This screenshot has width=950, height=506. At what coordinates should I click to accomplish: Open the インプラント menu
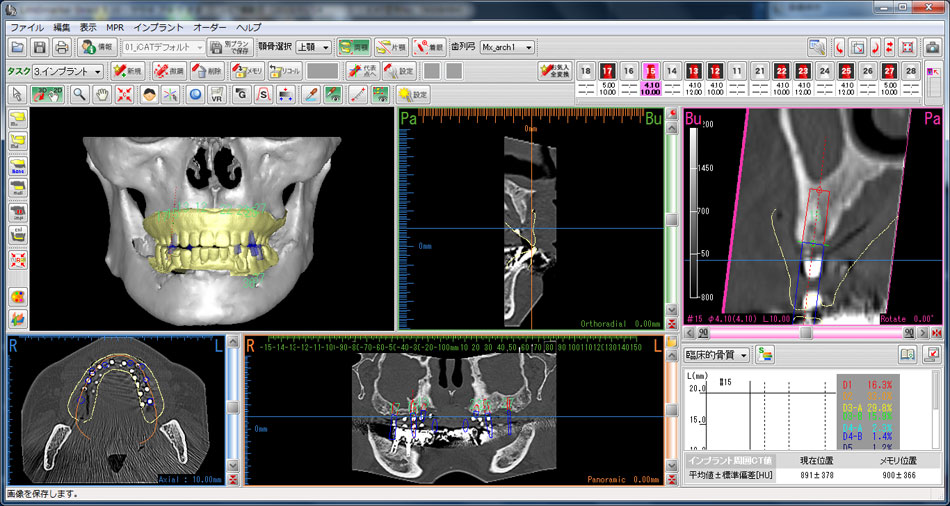click(158, 27)
